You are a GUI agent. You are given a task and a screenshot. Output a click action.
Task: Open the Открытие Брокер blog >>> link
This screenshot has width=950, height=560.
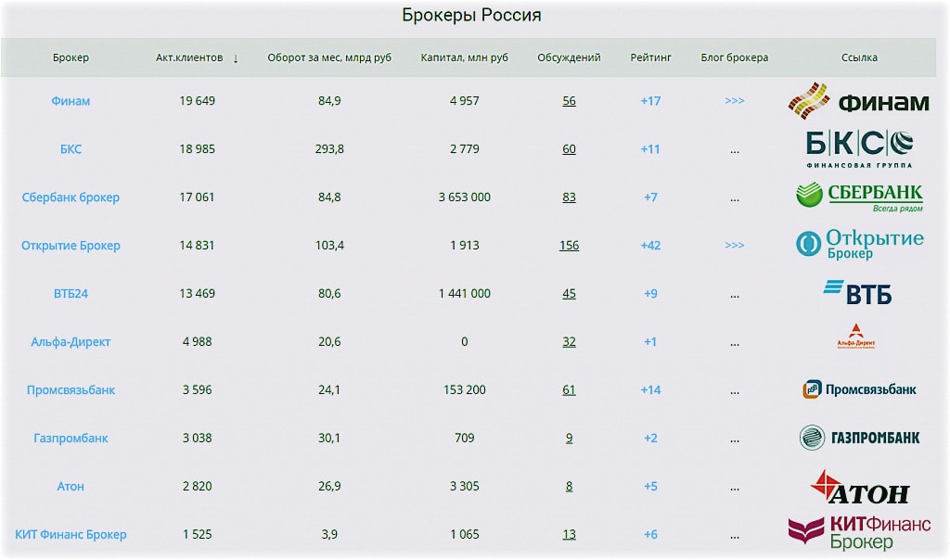[x=734, y=245]
